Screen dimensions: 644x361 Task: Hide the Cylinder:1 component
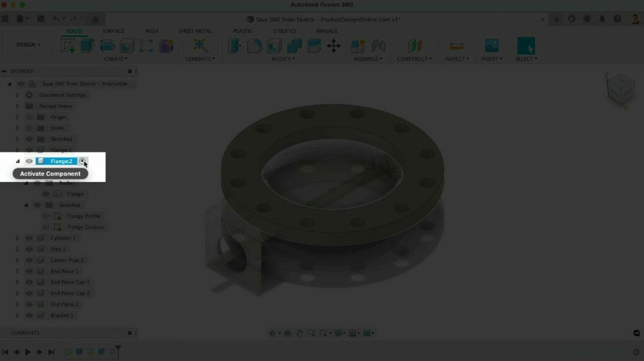tap(29, 238)
